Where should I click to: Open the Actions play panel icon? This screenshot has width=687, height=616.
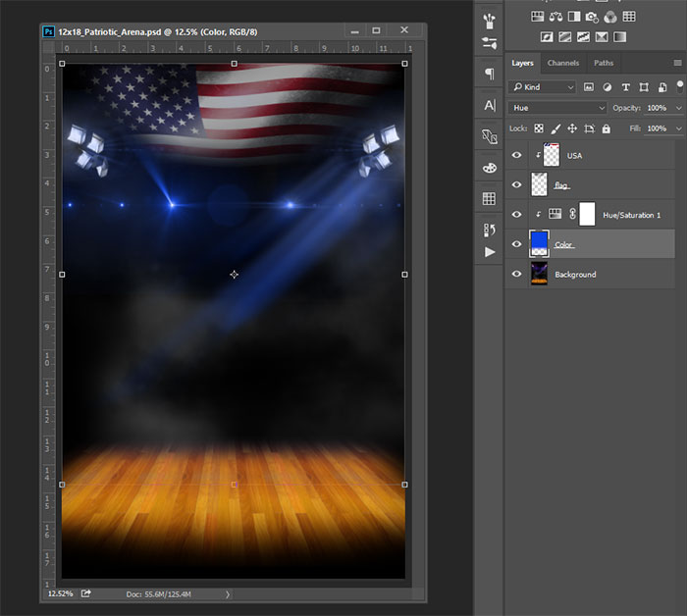tap(490, 252)
